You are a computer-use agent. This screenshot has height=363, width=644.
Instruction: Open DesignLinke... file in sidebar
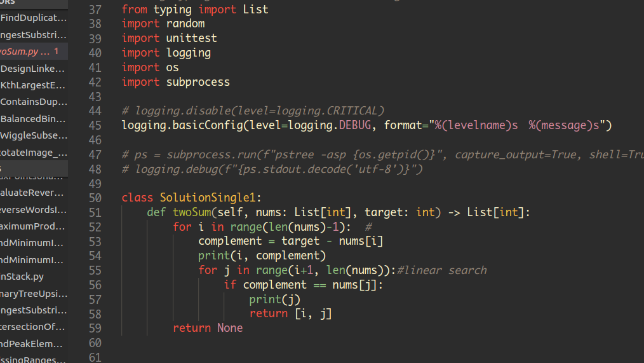click(32, 68)
